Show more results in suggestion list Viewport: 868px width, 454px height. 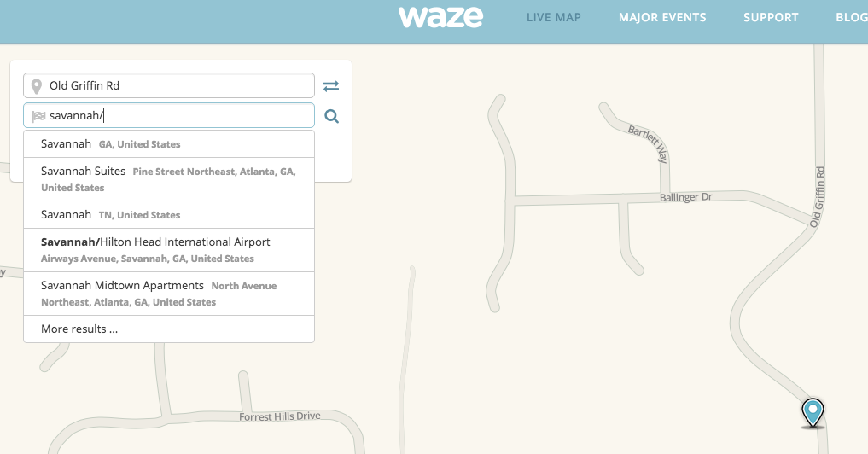[x=79, y=329]
